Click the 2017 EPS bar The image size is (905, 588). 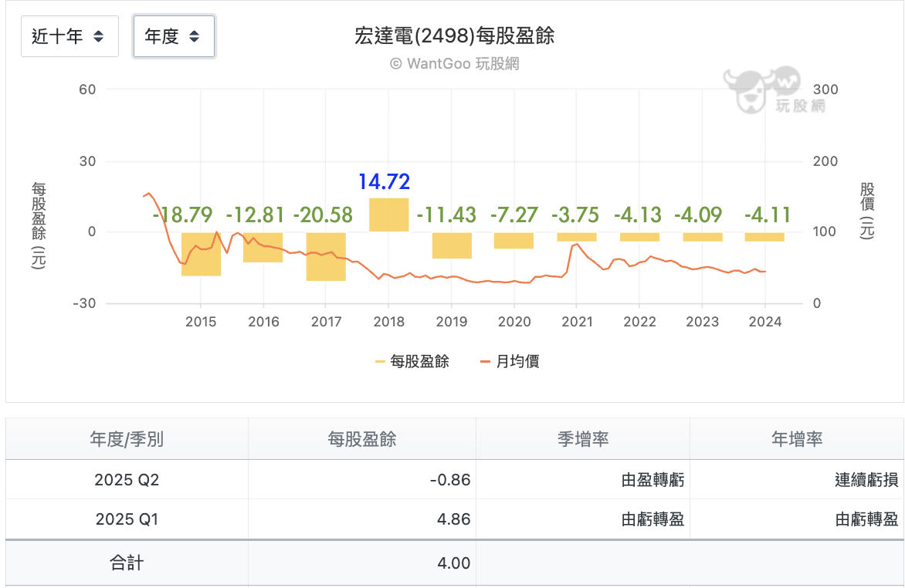click(x=326, y=256)
